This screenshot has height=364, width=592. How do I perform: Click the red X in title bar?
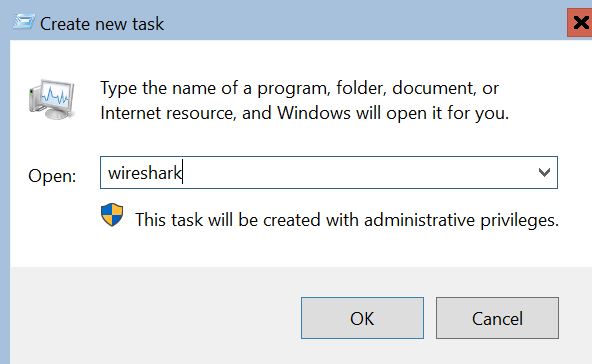pos(580,23)
